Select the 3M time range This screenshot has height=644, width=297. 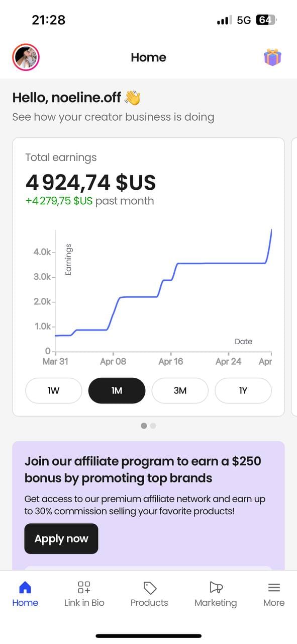pyautogui.click(x=180, y=390)
